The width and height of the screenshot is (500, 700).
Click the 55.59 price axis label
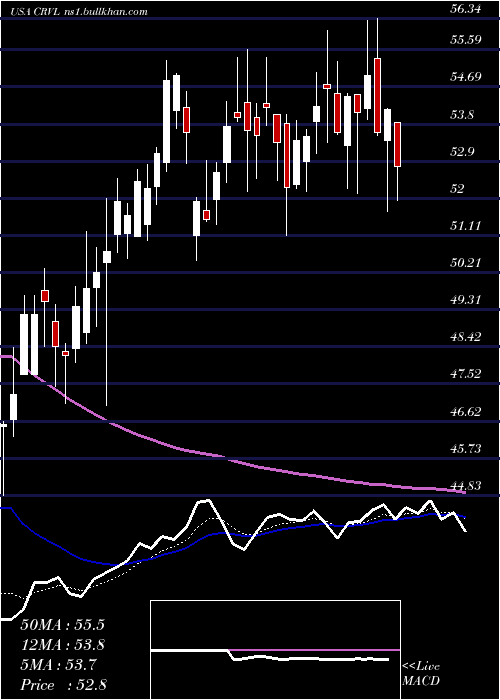466,39
